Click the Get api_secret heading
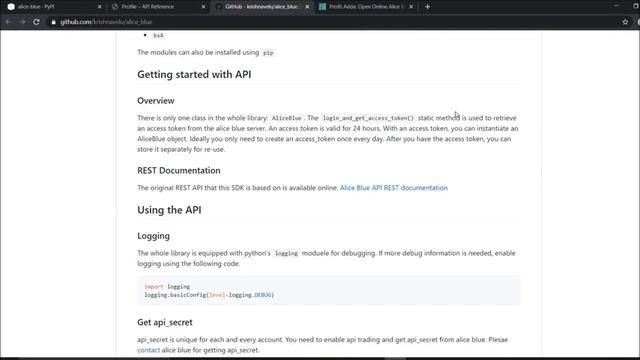Image resolution: width=640 pixels, height=360 pixels. [164, 322]
